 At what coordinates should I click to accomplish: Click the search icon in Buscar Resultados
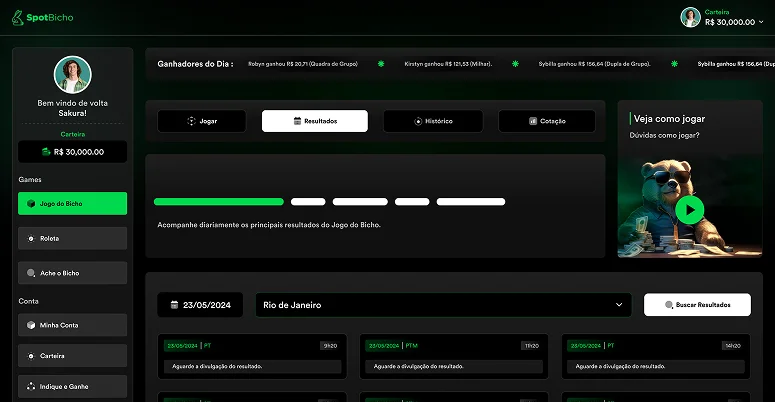tap(669, 305)
